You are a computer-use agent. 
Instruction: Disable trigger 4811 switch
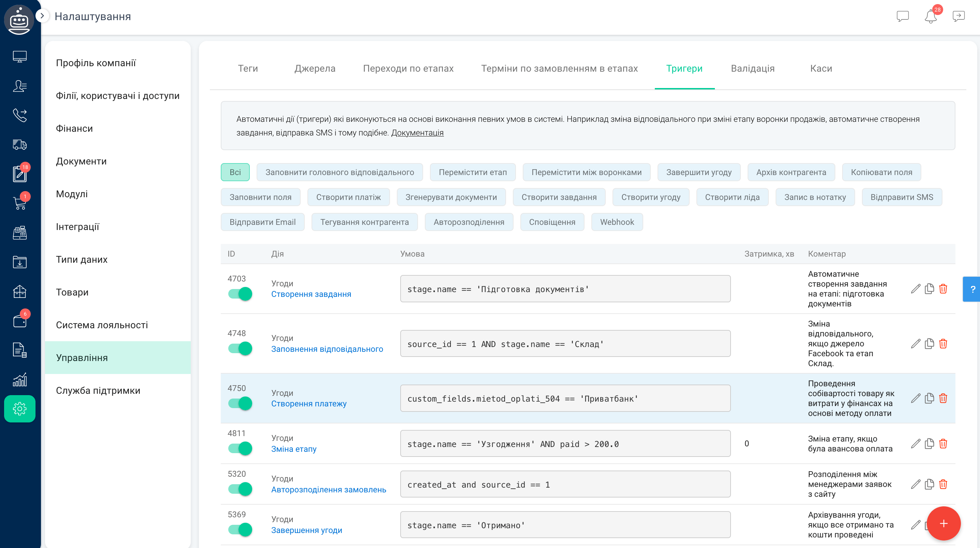240,448
